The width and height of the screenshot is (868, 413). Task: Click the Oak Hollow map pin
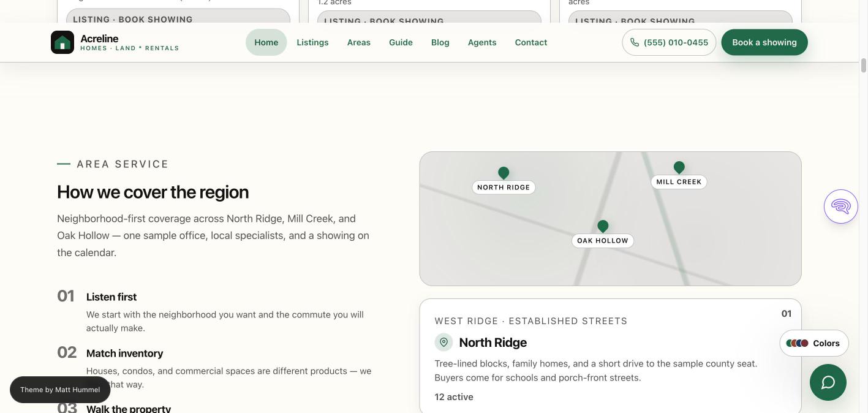pyautogui.click(x=603, y=227)
